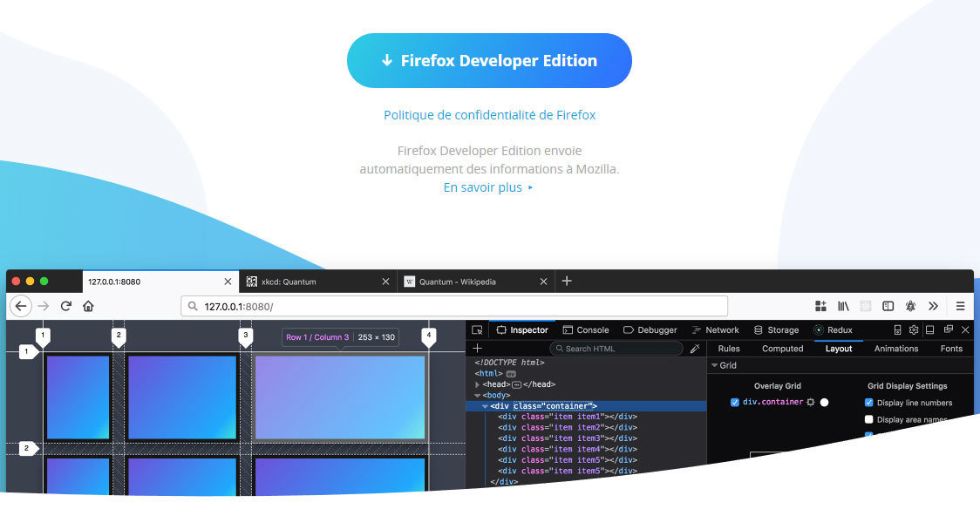This screenshot has width=980, height=516.
Task: Open the Inspector devtools tab
Action: pos(522,329)
